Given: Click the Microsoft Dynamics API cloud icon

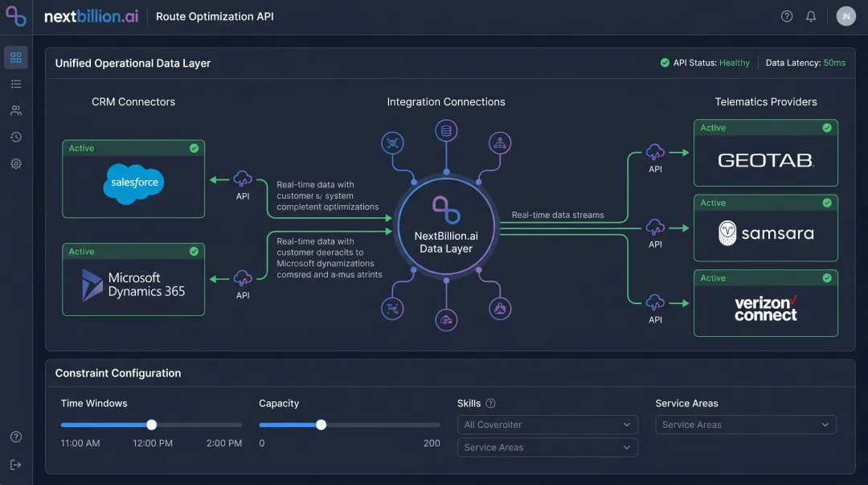Looking at the screenshot, I should coord(243,278).
